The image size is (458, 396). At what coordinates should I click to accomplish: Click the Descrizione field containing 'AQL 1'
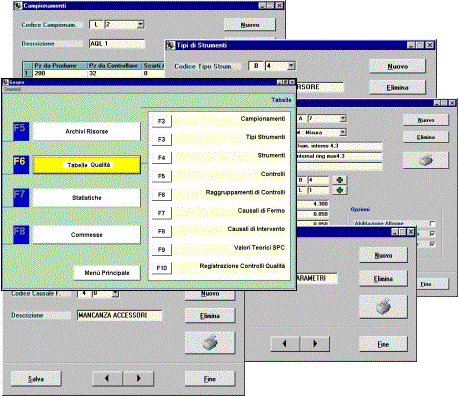point(117,44)
